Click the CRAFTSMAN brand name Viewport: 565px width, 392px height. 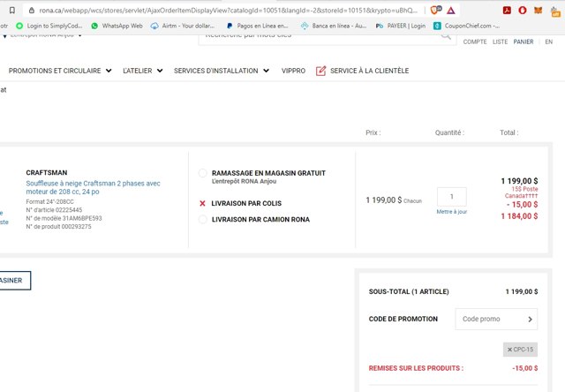(x=47, y=172)
